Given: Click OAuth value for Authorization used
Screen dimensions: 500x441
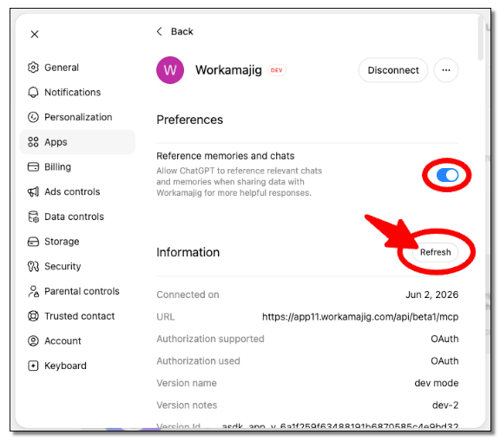Looking at the screenshot, I should [x=444, y=361].
